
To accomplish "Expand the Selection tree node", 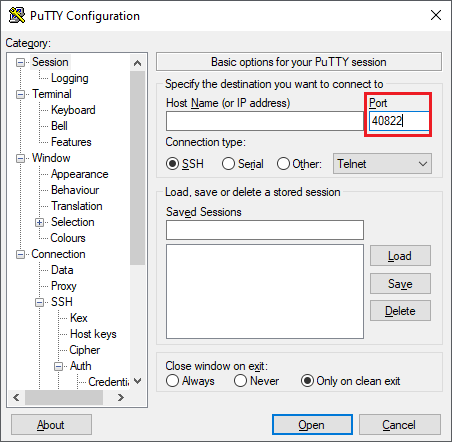I will [39, 222].
